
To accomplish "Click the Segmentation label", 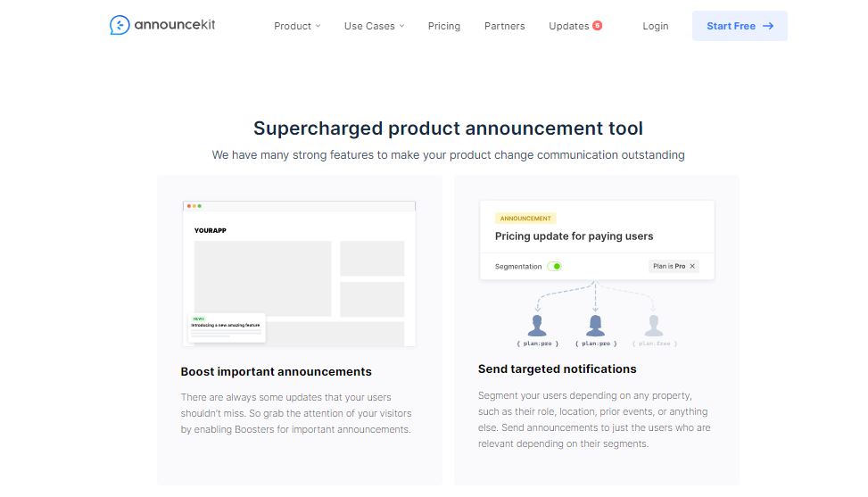I will (518, 266).
